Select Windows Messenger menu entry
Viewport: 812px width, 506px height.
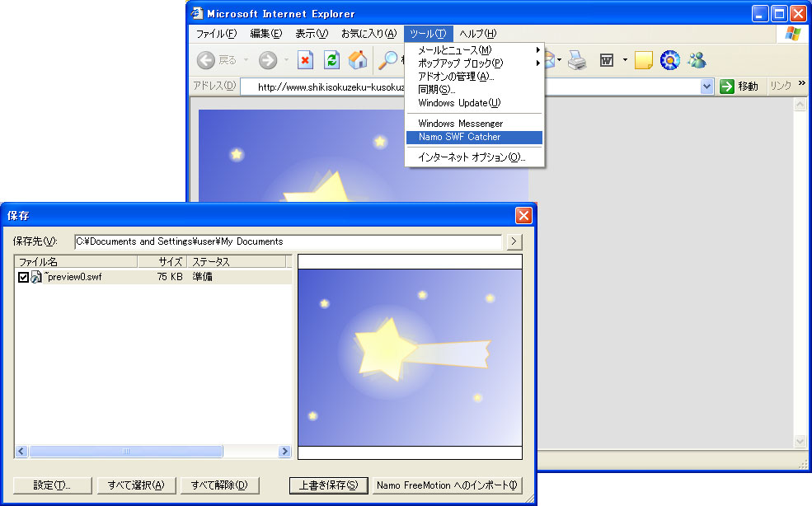coord(474,124)
